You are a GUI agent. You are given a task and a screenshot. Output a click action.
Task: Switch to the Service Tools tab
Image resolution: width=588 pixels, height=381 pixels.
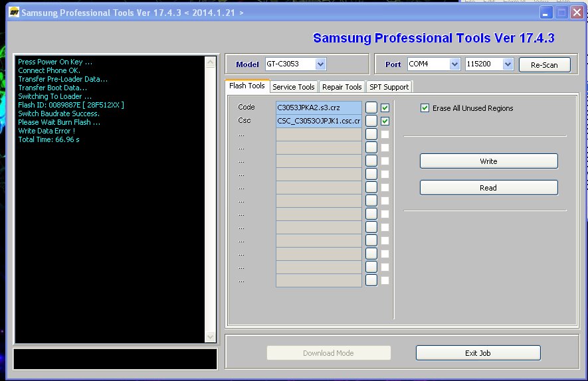tap(294, 87)
